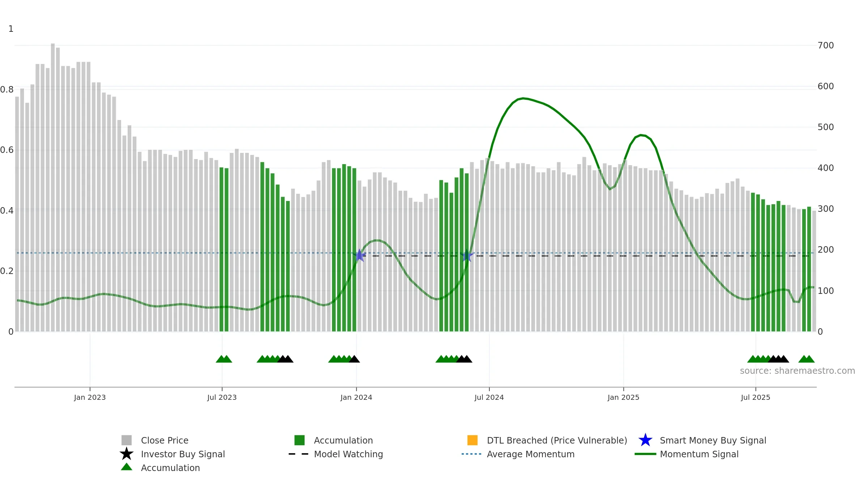868x488 pixels.
Task: Click the tallest grey close price bar
Action: click(x=53, y=187)
